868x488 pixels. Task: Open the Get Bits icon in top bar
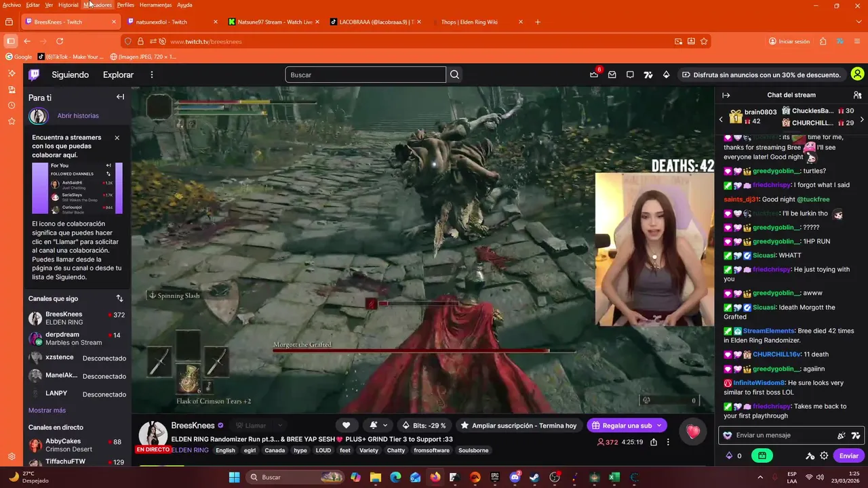click(666, 75)
